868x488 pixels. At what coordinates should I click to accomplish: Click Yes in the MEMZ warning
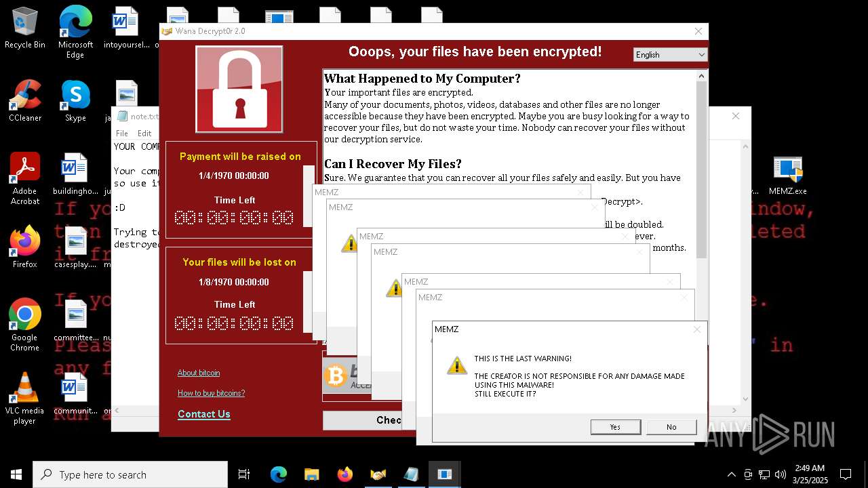tap(615, 427)
